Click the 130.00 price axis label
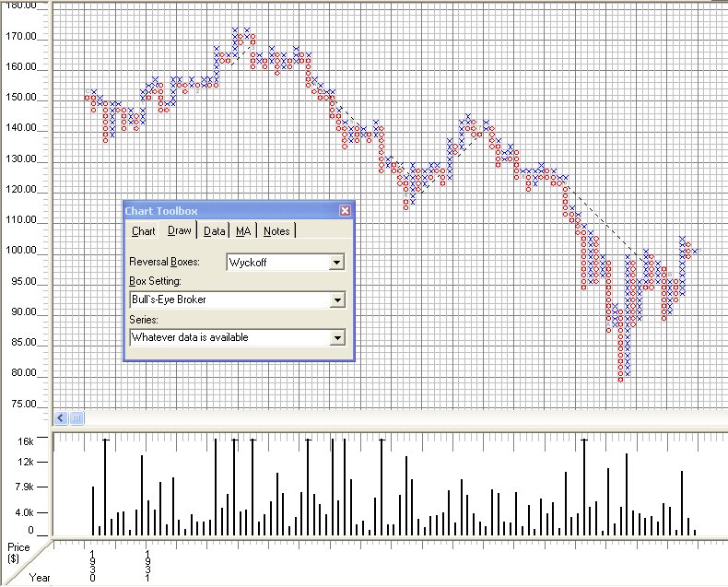Viewport: 728px width, 587px height. coord(21,158)
